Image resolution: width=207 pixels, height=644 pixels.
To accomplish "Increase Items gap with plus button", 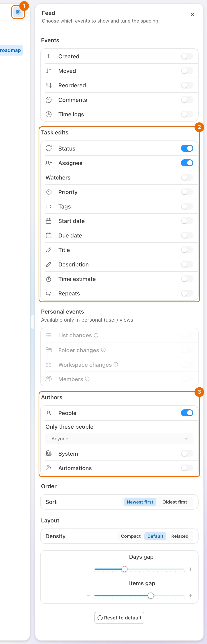I will click(x=191, y=595).
